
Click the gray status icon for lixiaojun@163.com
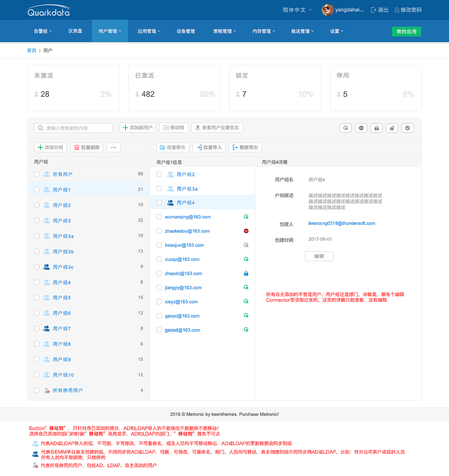pos(246,245)
